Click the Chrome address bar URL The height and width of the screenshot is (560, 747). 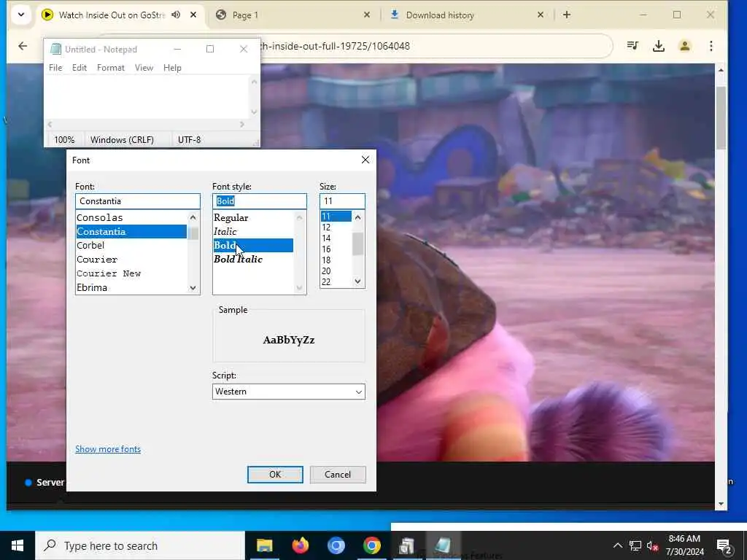click(335, 46)
